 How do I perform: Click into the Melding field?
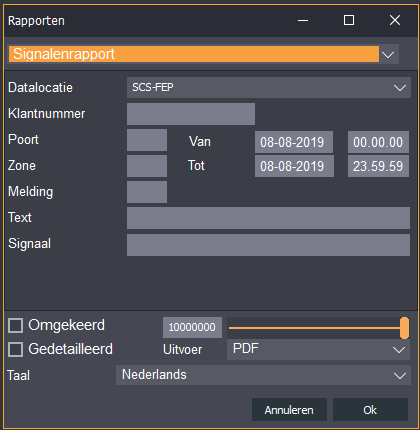(x=147, y=192)
